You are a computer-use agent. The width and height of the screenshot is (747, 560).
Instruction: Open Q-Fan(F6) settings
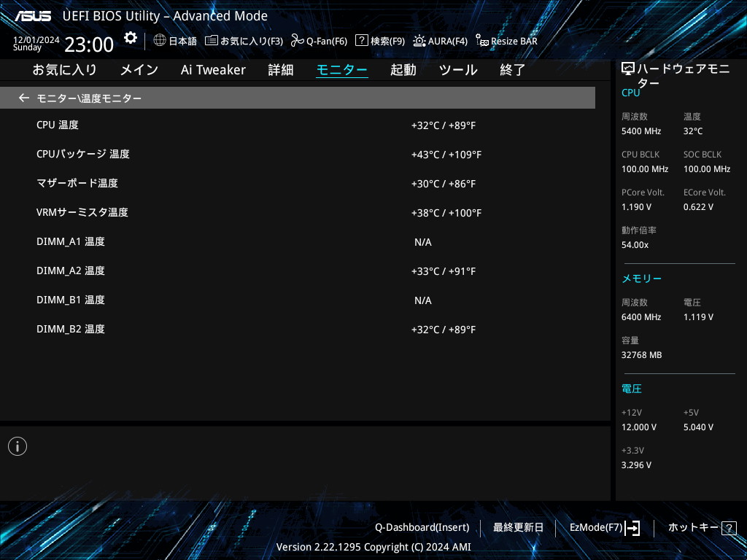pos(327,42)
